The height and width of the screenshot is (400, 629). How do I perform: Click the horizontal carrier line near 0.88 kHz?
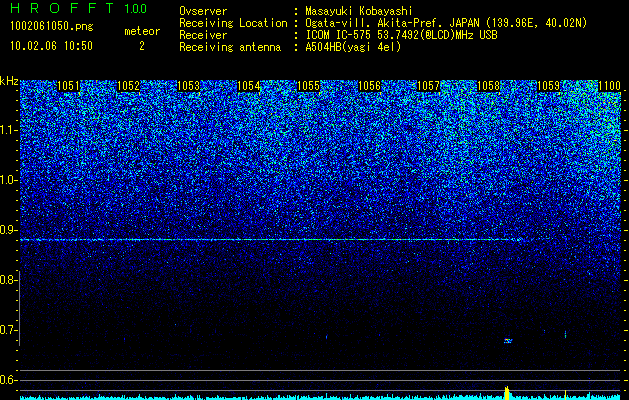273,240
